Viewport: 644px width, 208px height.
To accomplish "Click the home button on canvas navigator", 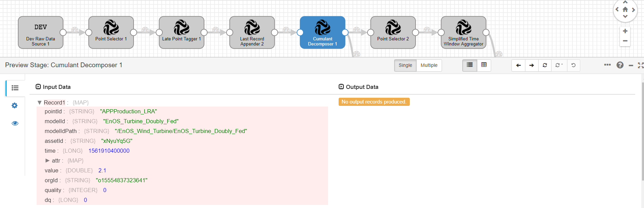I will 625,10.
